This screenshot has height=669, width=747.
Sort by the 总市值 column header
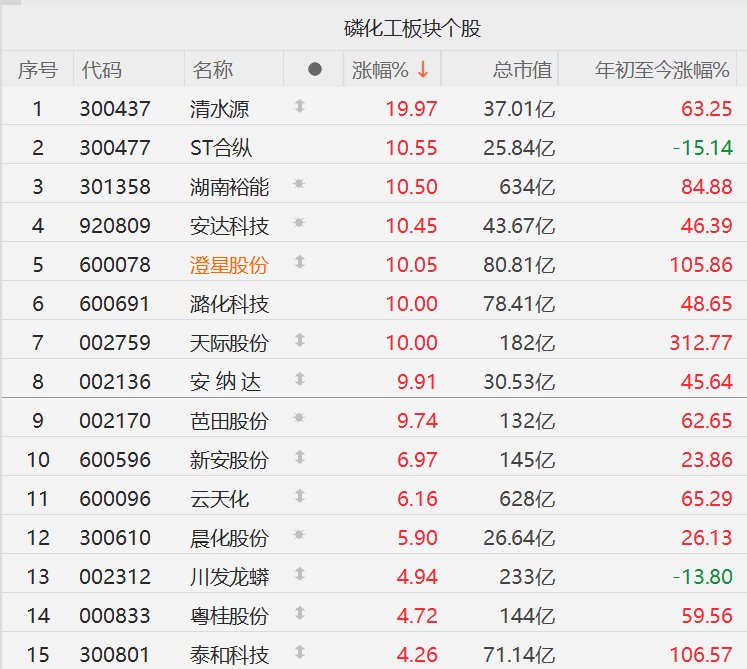coord(522,70)
